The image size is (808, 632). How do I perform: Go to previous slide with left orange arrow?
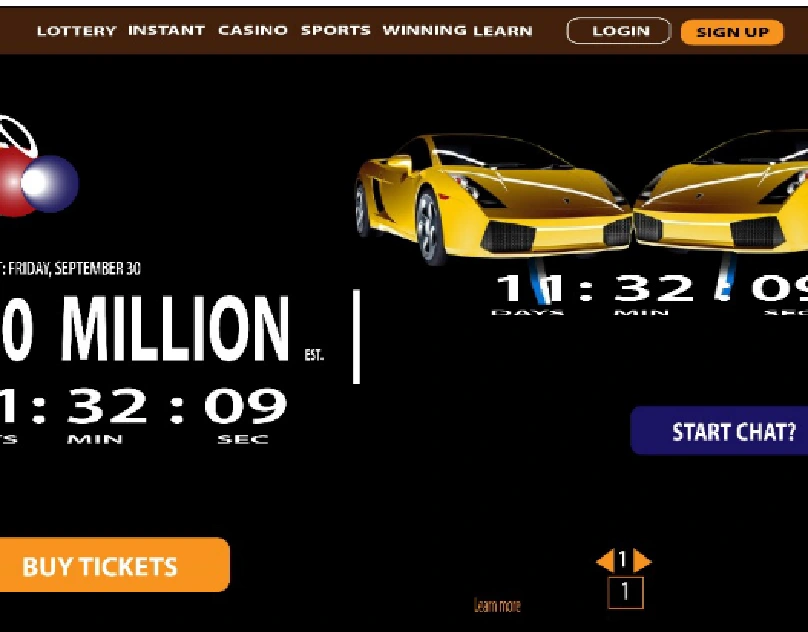point(605,560)
